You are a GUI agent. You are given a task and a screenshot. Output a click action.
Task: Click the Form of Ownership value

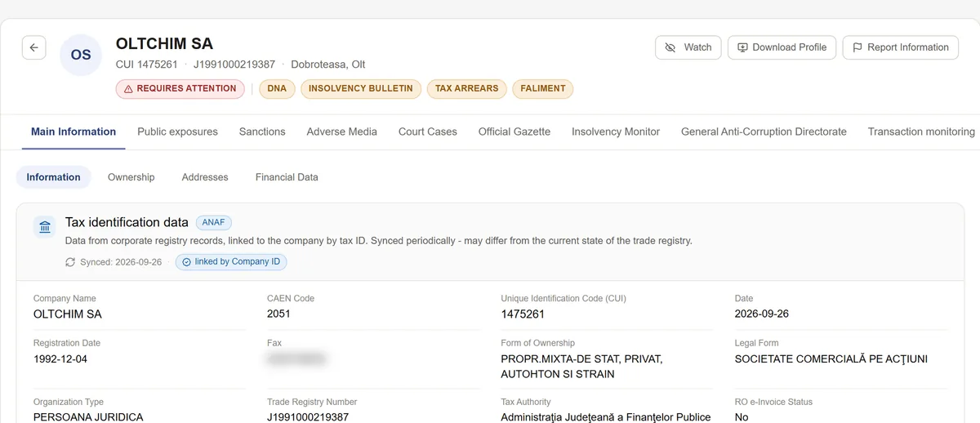pyautogui.click(x=581, y=367)
